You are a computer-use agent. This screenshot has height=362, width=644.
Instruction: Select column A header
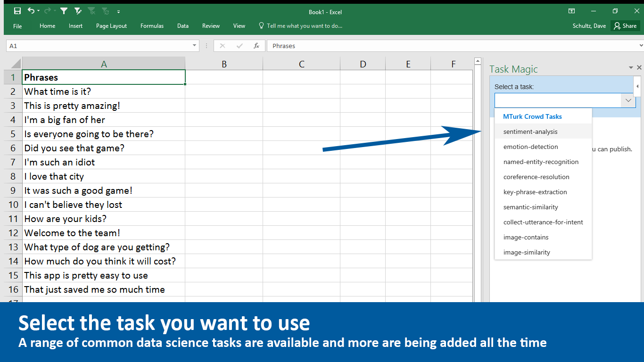(104, 64)
